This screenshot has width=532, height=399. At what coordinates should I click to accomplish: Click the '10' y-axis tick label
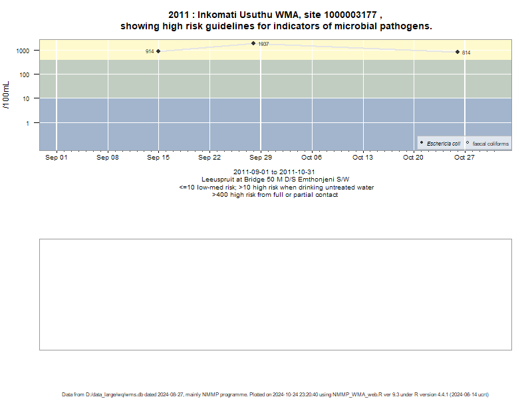(26, 98)
